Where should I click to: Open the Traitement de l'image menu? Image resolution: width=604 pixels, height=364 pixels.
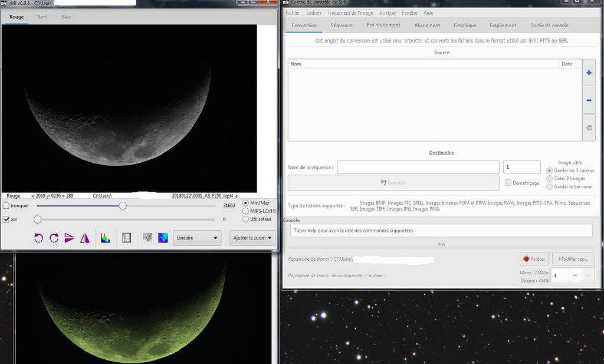tap(350, 12)
